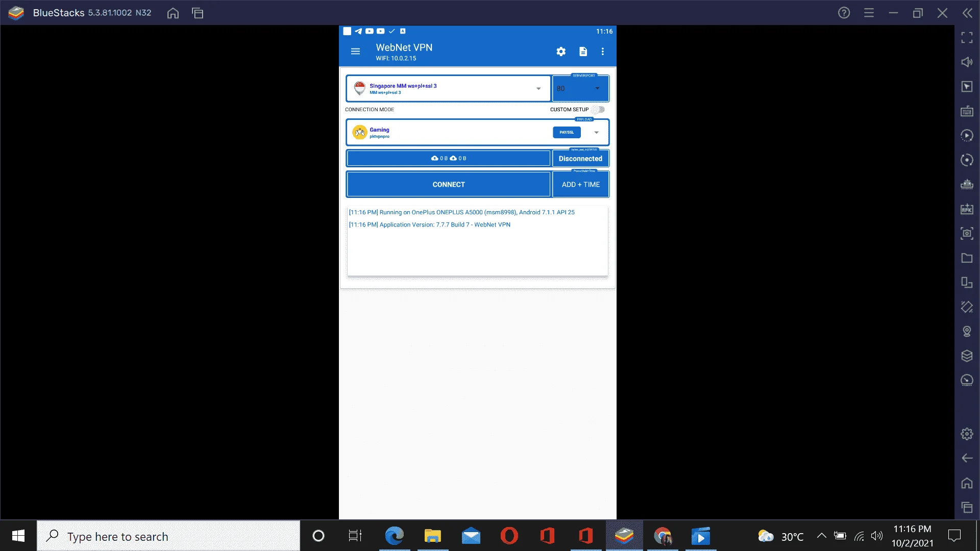Take a screenshot with the camera icon
The width and height of the screenshot is (980, 551).
(967, 234)
